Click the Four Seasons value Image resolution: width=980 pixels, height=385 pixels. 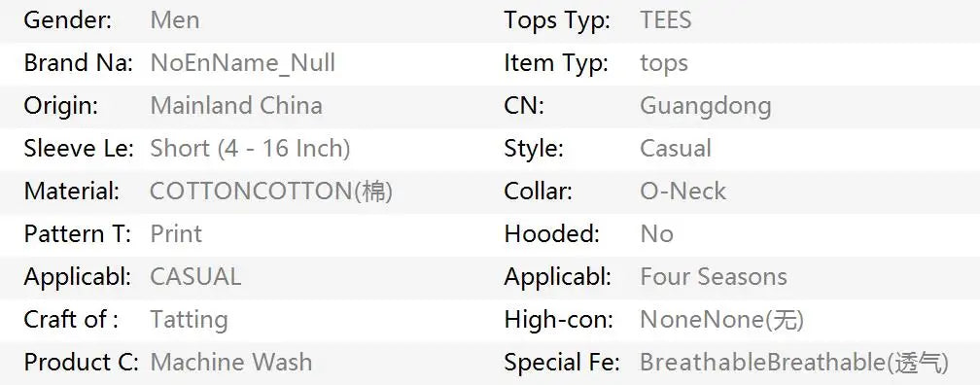pyautogui.click(x=714, y=277)
